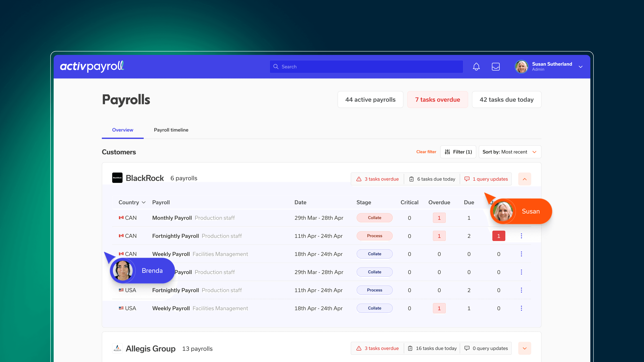Open the kebab menu for USA Weekly Payroll
Image resolution: width=644 pixels, height=362 pixels.
[x=521, y=308]
